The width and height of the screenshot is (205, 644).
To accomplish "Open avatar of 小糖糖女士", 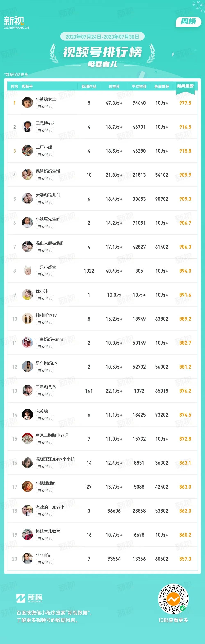I will click(x=27, y=103).
